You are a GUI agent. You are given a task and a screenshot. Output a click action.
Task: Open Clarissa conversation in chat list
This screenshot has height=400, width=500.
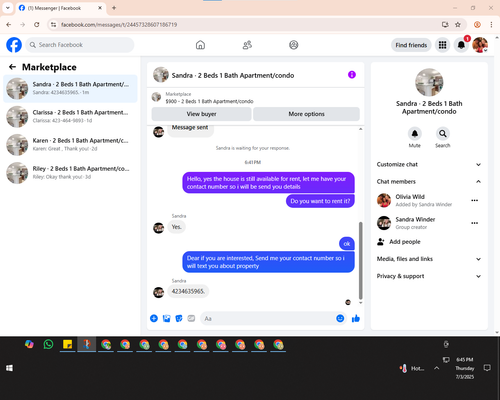click(70, 117)
